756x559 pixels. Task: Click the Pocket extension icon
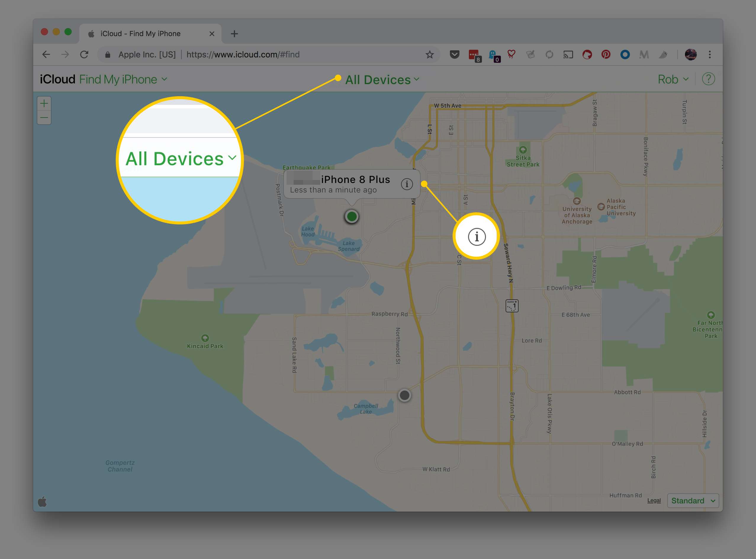pyautogui.click(x=455, y=54)
